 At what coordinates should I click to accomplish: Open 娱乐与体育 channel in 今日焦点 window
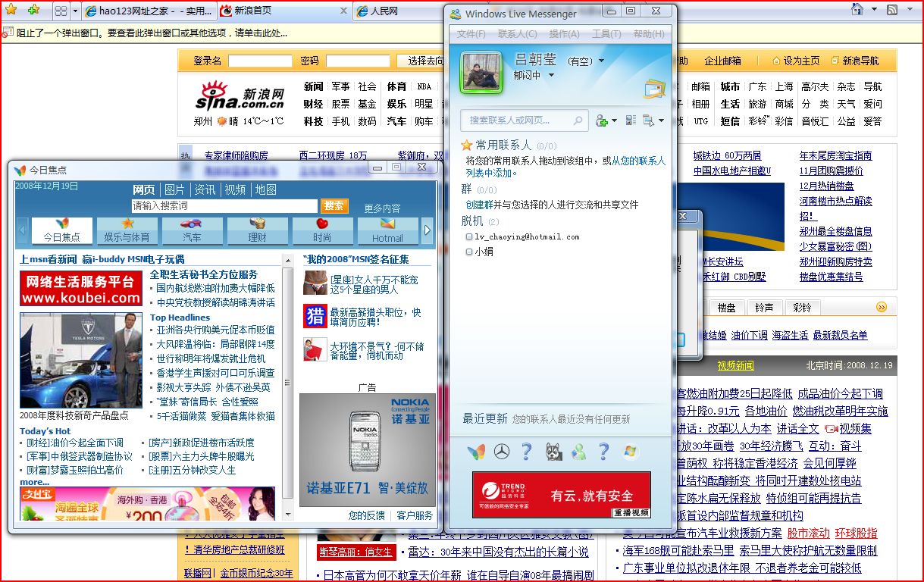(127, 230)
